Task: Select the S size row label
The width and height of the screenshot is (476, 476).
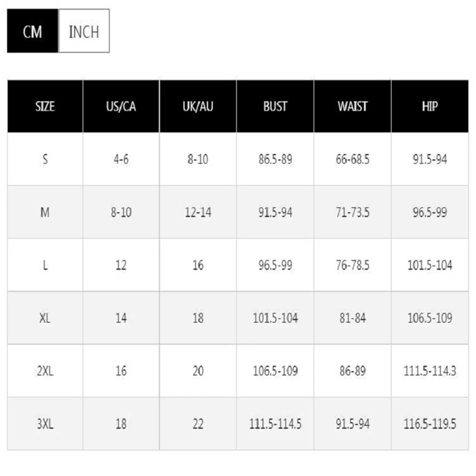Action: point(45,159)
